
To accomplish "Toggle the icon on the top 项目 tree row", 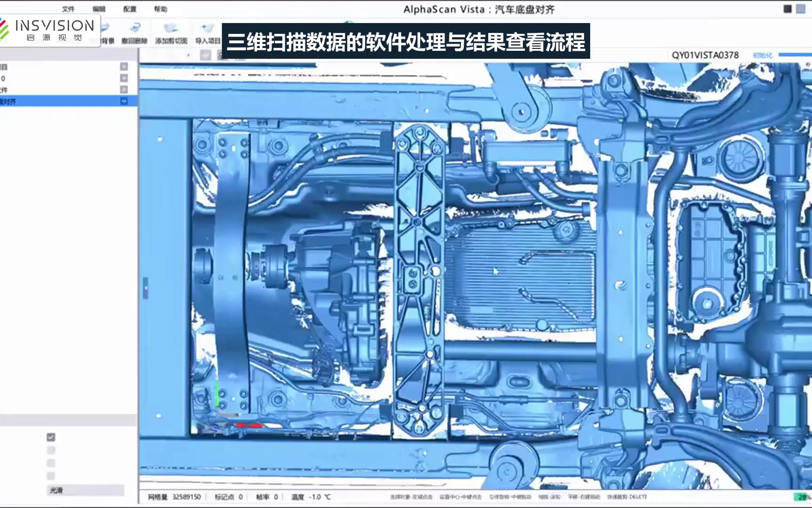I will [124, 67].
